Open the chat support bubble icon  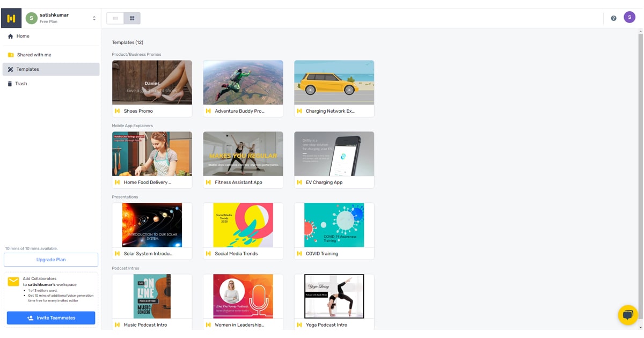627,315
